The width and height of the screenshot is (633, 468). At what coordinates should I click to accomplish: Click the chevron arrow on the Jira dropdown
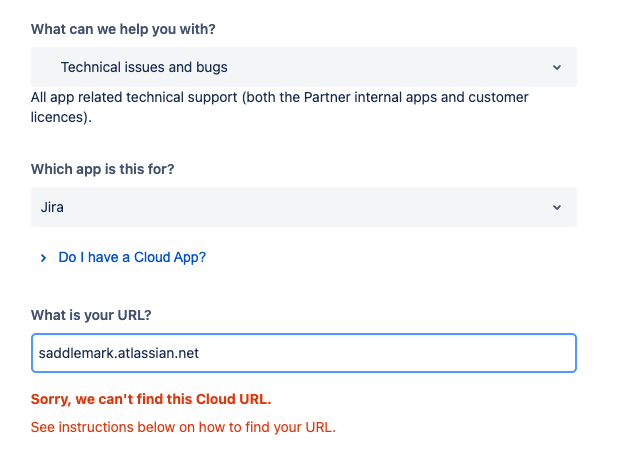pyautogui.click(x=556, y=208)
